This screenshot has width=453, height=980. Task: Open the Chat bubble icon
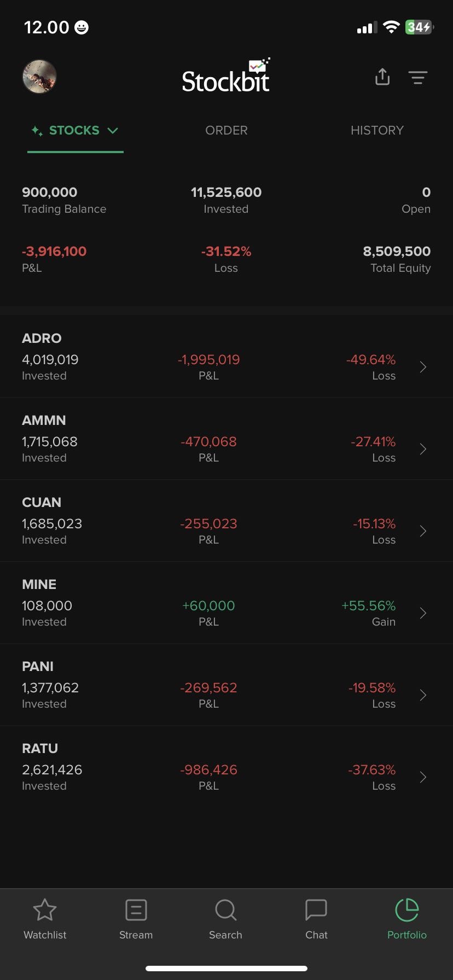point(316,911)
